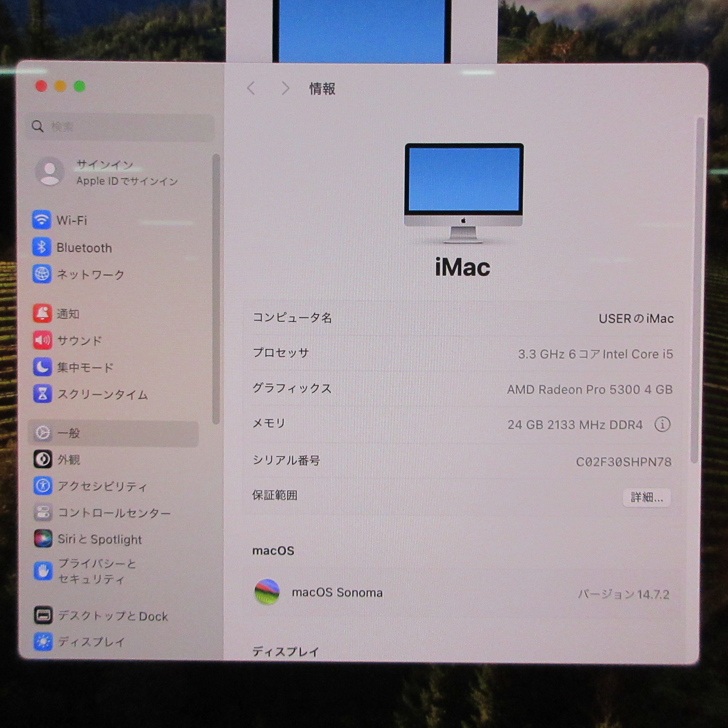Focus the 検索 search field
The image size is (728, 728).
pos(120,127)
